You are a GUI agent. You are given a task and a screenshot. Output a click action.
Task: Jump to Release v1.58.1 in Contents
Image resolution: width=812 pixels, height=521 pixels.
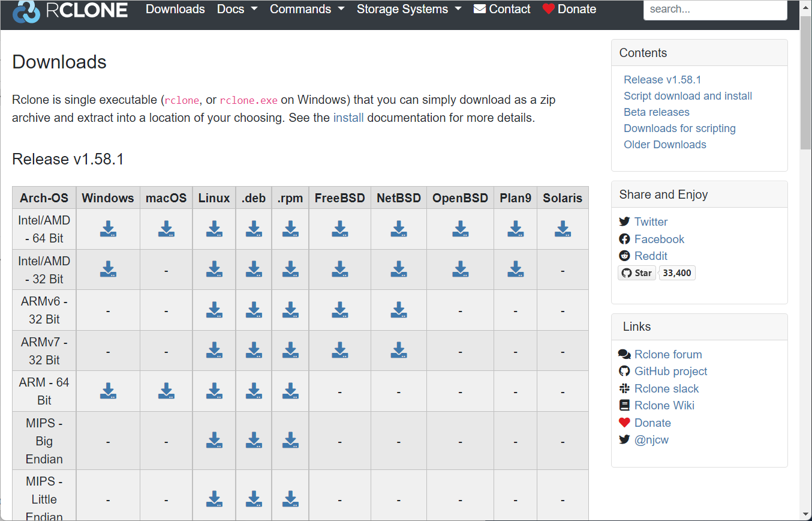point(662,80)
